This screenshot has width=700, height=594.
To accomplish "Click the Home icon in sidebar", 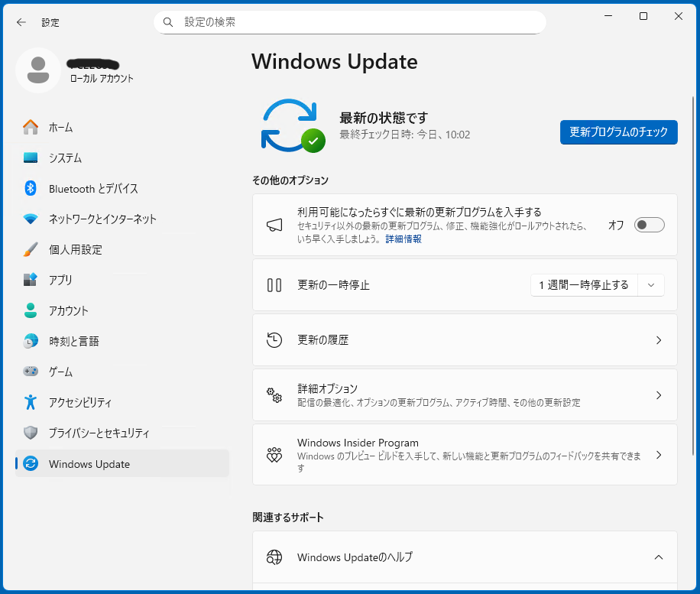I will pyautogui.click(x=31, y=127).
